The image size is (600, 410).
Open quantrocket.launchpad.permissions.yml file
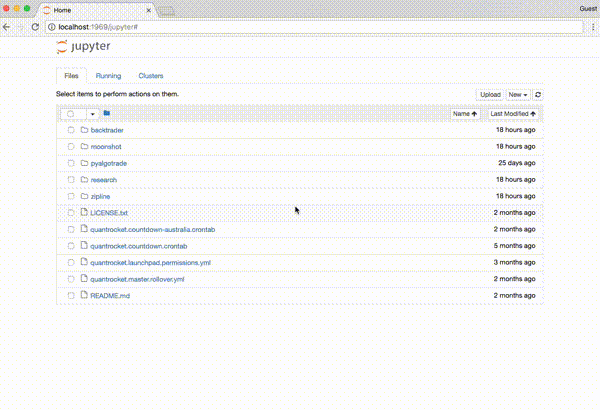point(150,263)
